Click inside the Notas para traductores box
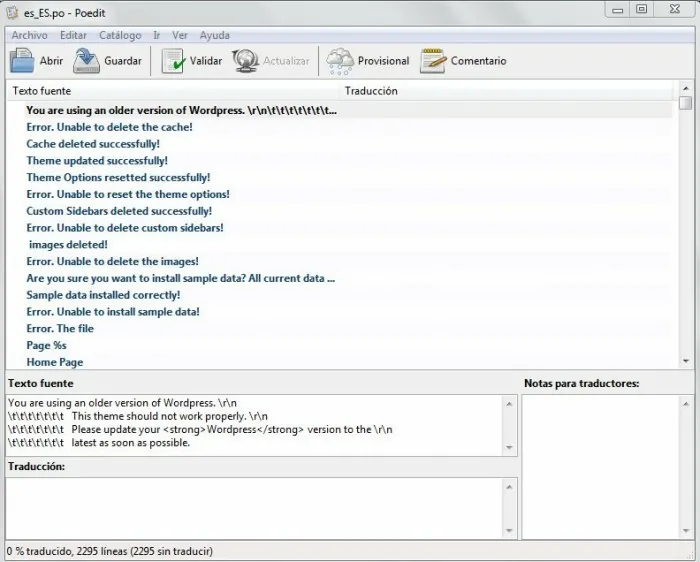The width and height of the screenshot is (700, 562). [x=600, y=467]
